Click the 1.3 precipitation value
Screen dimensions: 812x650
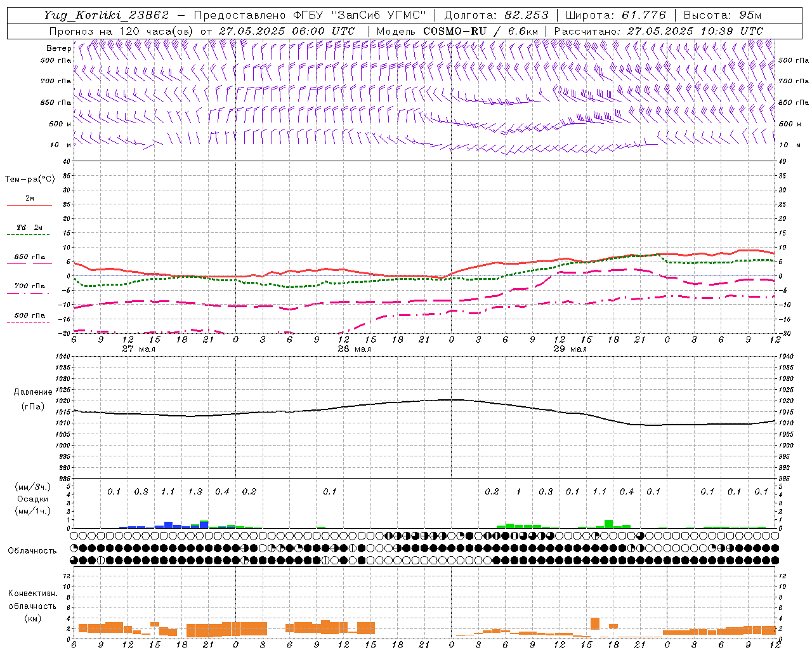pos(195,492)
